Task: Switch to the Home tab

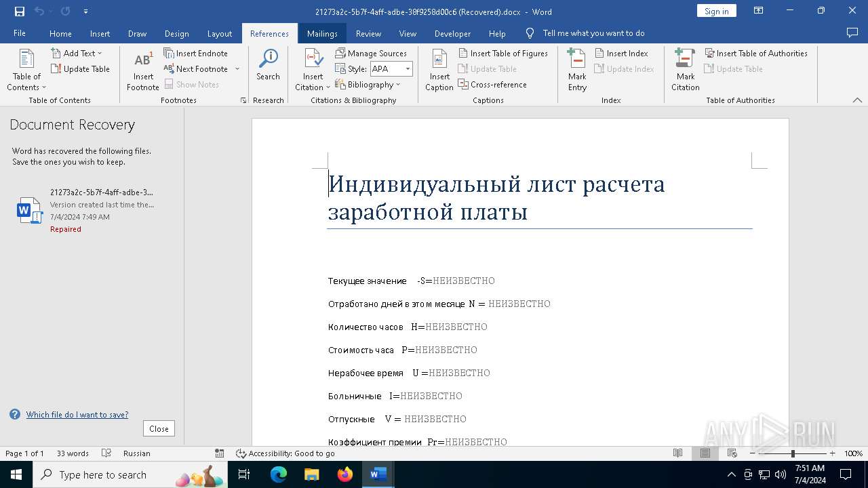Action: (60, 33)
